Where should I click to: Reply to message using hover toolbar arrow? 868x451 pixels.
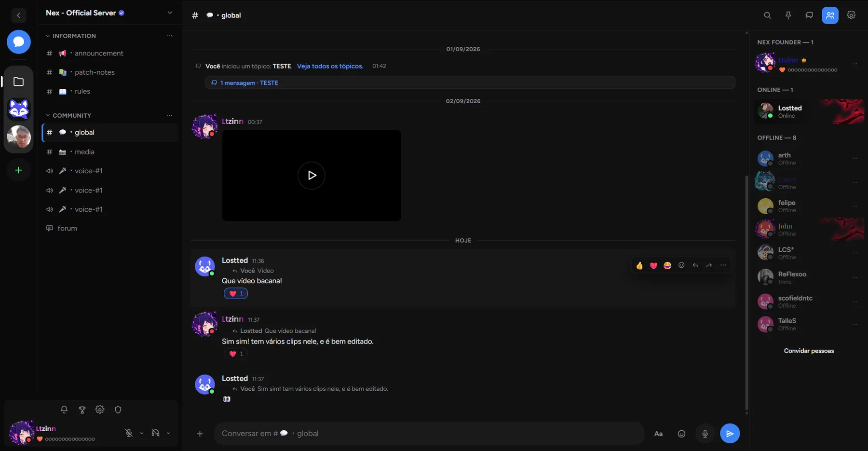695,265
